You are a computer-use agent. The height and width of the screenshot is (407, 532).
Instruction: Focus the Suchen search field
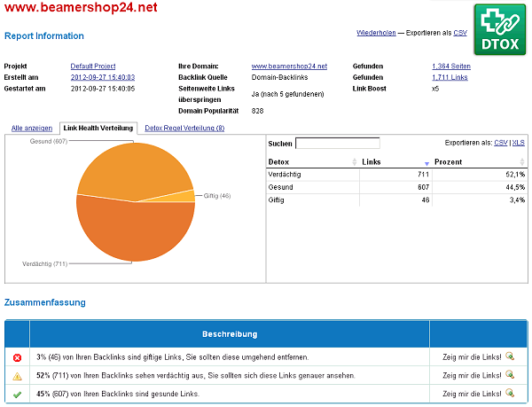338,143
